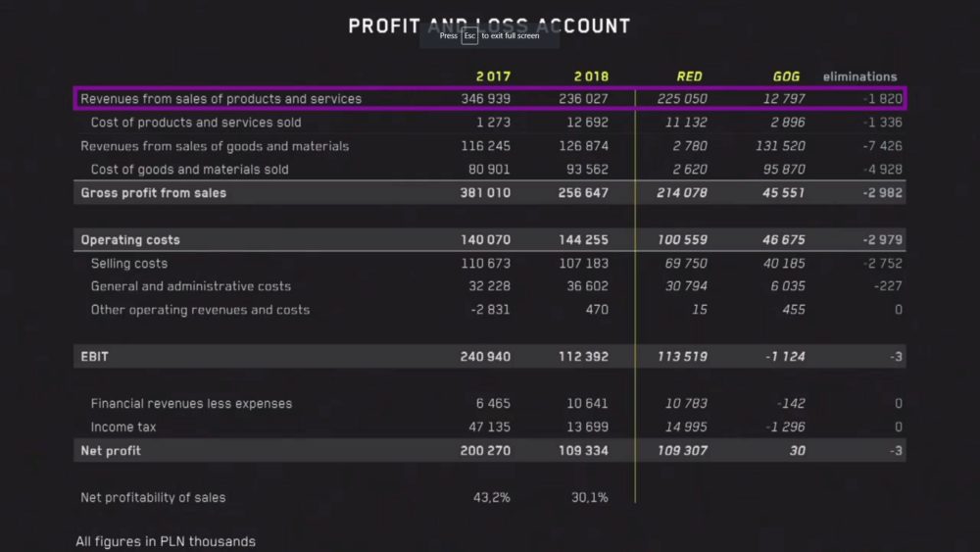Select the eliminations column header
Screen dimensions: 980x552
tap(859, 76)
